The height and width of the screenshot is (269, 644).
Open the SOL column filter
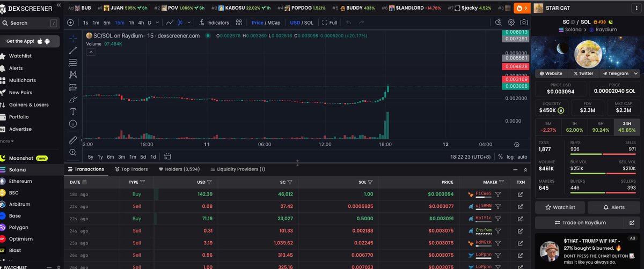pos(370,182)
